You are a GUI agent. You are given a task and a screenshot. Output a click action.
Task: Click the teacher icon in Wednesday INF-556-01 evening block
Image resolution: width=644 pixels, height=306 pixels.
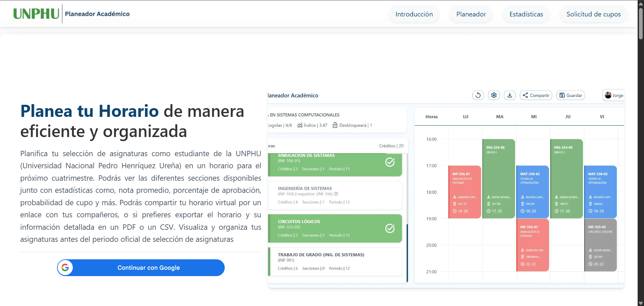pos(523,250)
